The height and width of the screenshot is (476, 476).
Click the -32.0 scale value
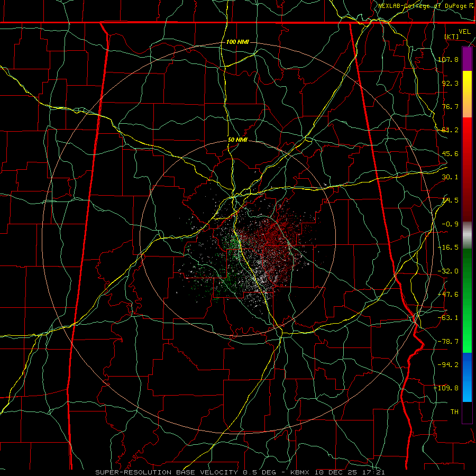[448, 271]
